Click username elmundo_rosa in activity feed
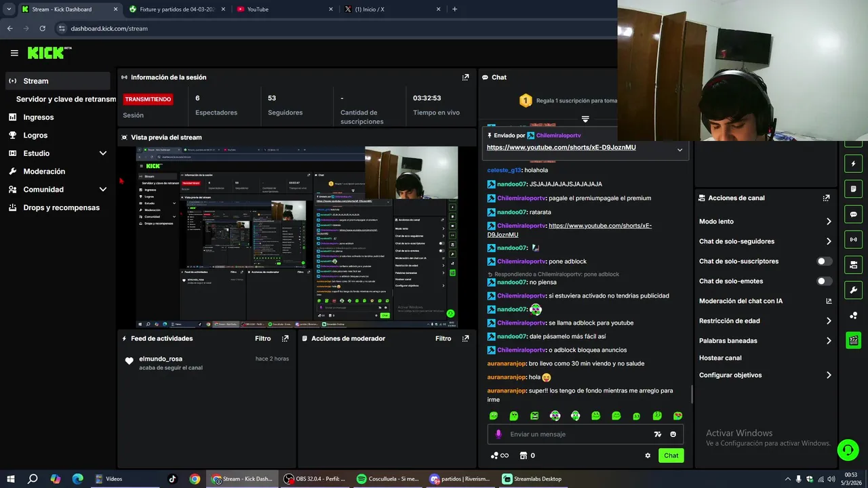This screenshot has width=868, height=488. (x=161, y=359)
